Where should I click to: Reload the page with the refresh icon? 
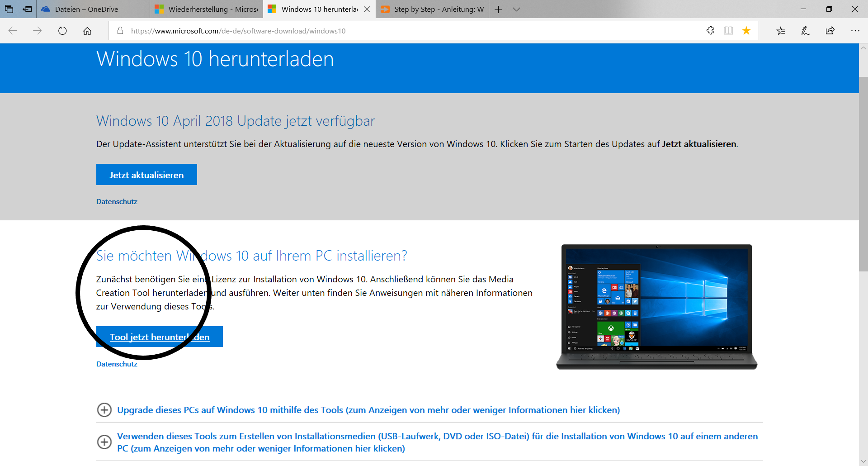pyautogui.click(x=62, y=31)
